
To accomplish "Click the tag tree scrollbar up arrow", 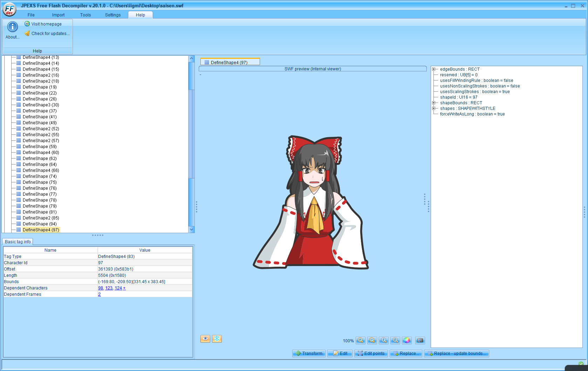I will click(191, 58).
